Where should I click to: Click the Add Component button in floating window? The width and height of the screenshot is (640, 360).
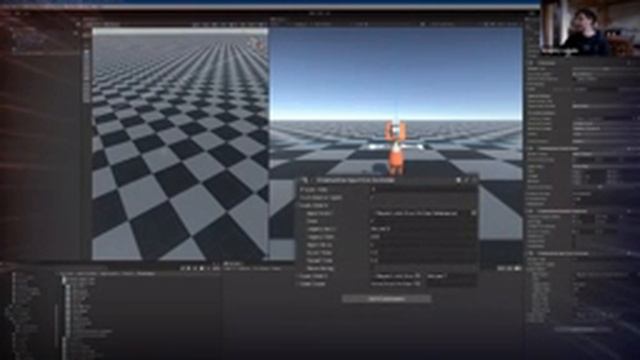click(386, 299)
